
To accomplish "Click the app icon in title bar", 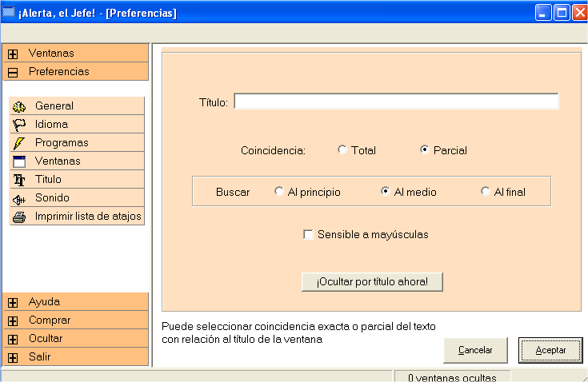I will (x=9, y=12).
